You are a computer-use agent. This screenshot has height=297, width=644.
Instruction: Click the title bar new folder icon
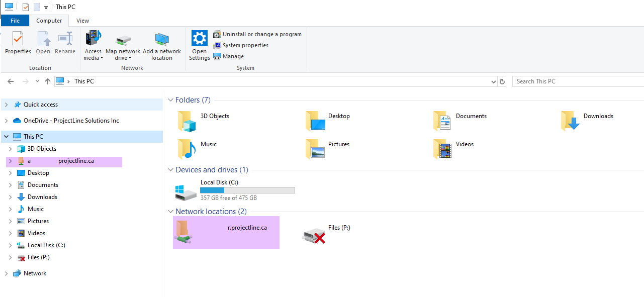coord(37,7)
